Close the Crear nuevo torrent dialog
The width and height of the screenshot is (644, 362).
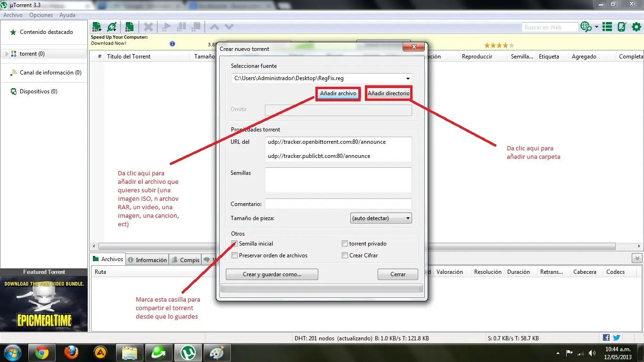413,47
